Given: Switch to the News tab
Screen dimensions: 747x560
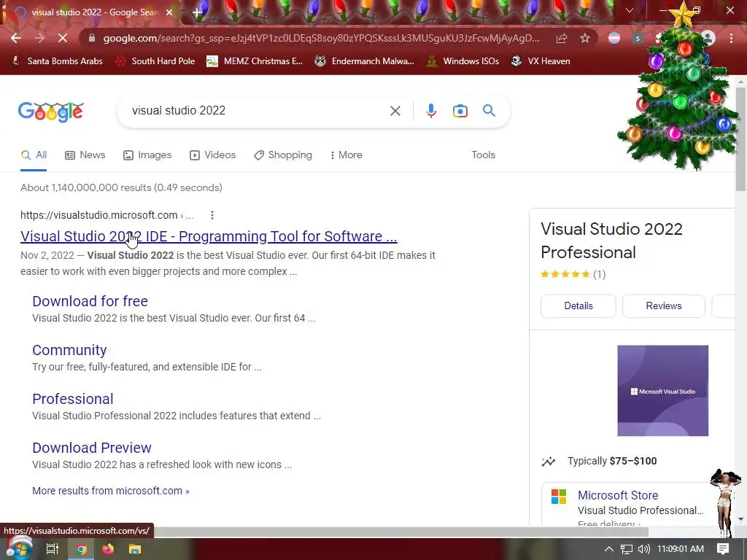Looking at the screenshot, I should pyautogui.click(x=85, y=155).
